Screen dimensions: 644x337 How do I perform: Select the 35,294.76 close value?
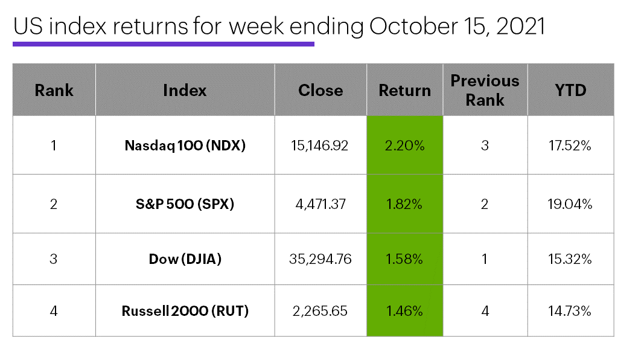(320, 260)
